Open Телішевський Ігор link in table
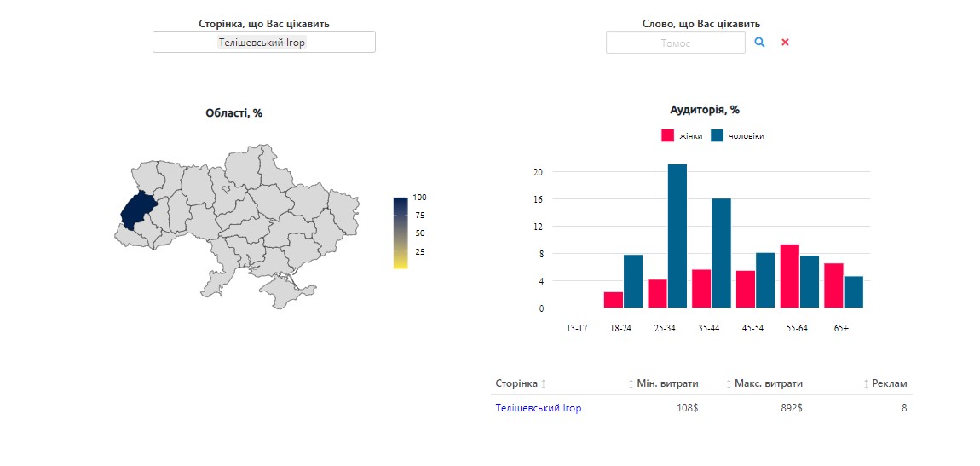Screen dimensions: 980x466 539,408
